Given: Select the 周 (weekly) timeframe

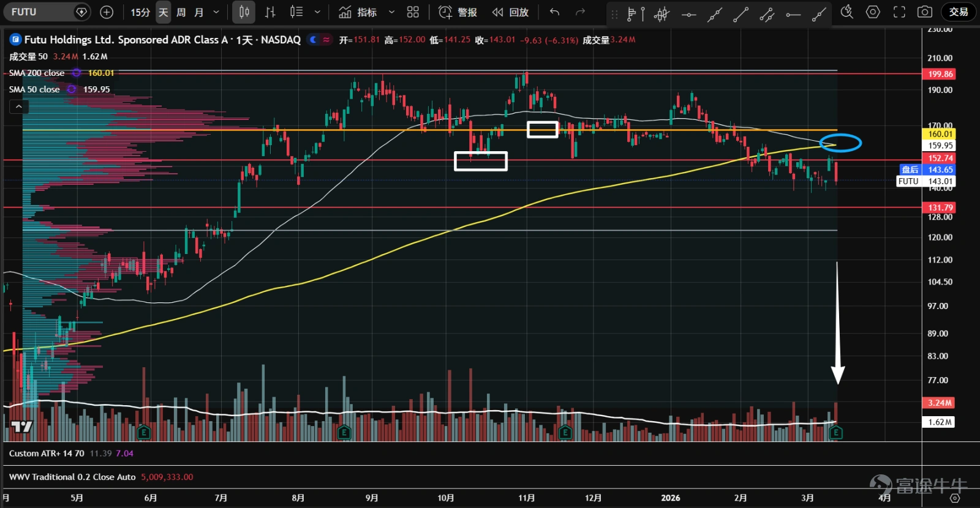Looking at the screenshot, I should [181, 12].
